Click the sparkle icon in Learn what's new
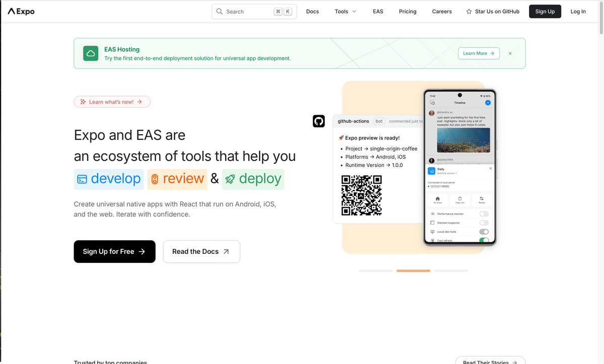 point(84,102)
